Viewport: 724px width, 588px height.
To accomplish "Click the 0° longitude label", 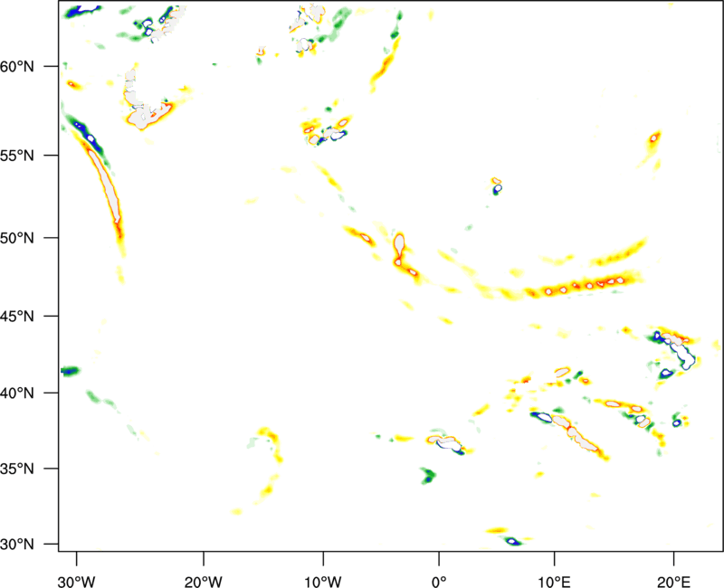I will point(439,582).
